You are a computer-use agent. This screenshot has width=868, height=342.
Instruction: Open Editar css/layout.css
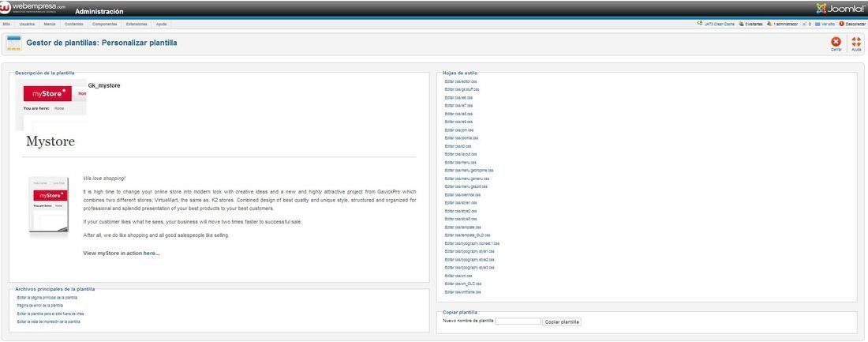tap(461, 154)
